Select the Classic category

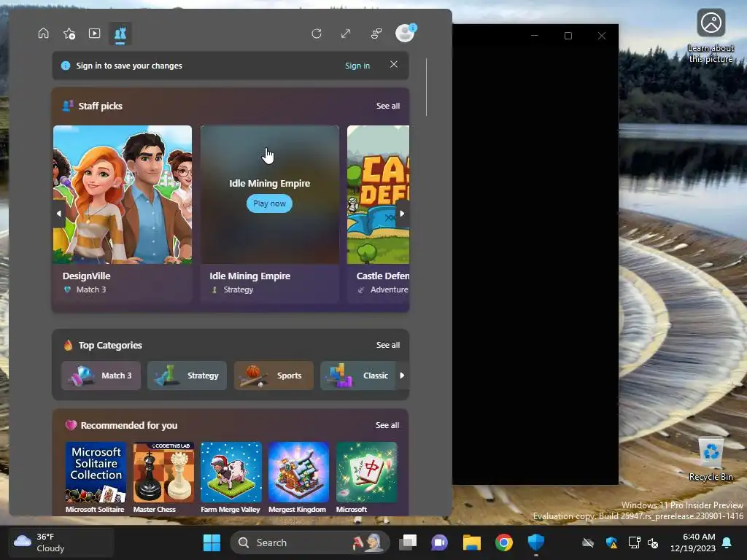pos(358,376)
